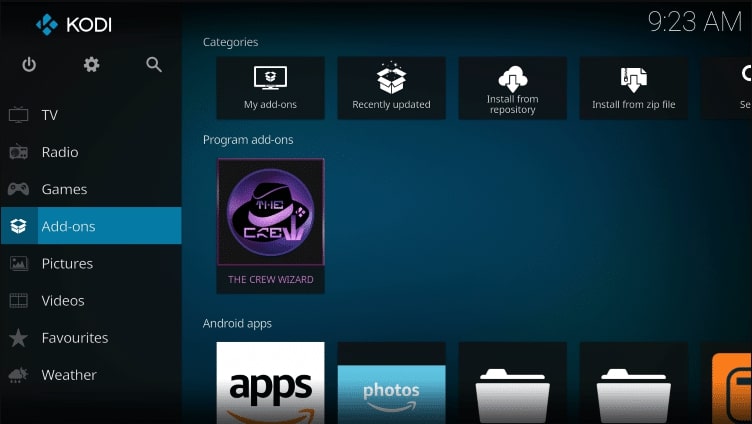Choose Install from zip file
752x424 pixels.
(x=634, y=88)
